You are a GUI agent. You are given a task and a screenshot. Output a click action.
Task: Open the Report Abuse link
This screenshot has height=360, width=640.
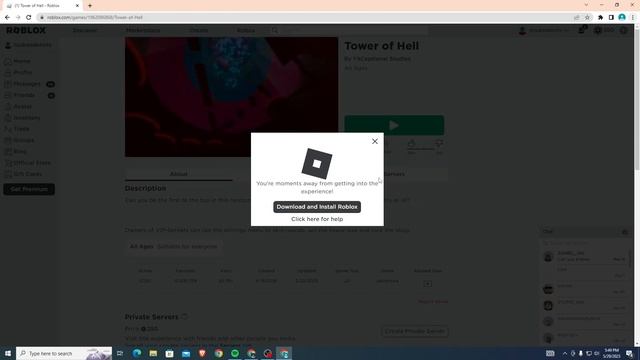point(433,302)
